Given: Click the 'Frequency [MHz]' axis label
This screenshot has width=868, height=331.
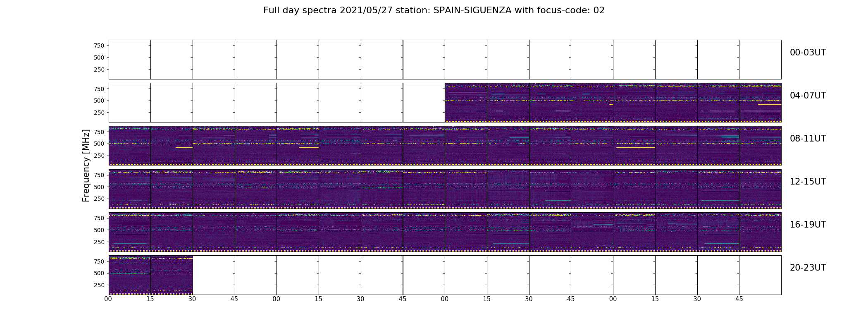Looking at the screenshot, I should coord(86,165).
